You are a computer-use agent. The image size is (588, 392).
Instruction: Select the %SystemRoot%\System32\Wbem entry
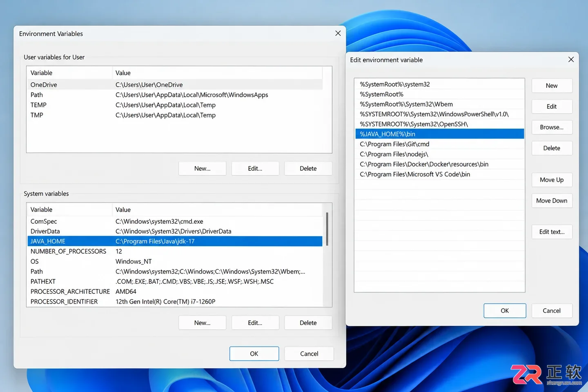[x=439, y=104]
